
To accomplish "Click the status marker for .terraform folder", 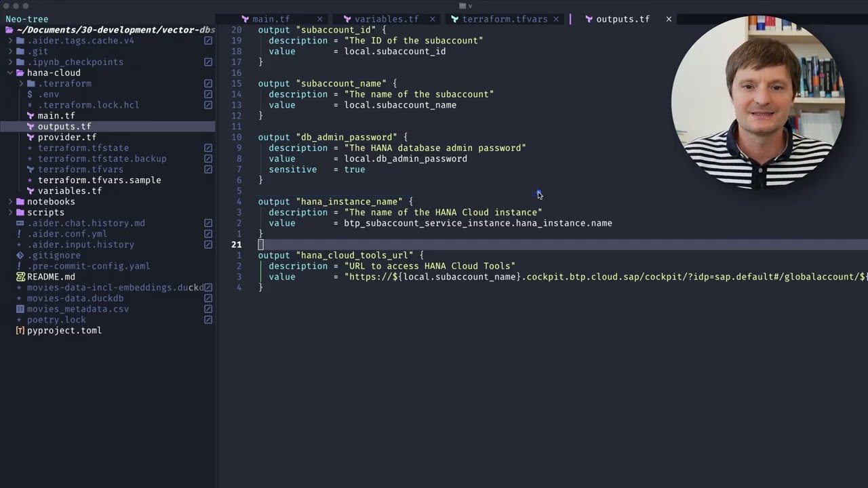I will point(208,84).
